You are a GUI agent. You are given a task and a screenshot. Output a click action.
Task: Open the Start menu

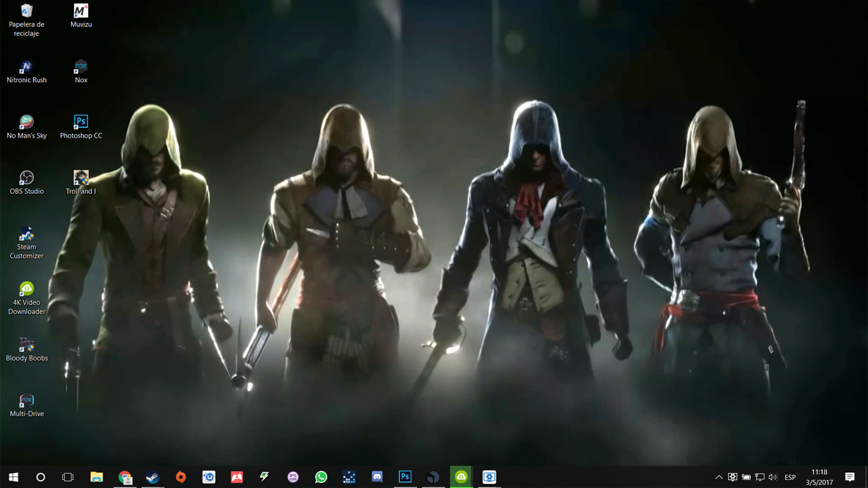13,477
